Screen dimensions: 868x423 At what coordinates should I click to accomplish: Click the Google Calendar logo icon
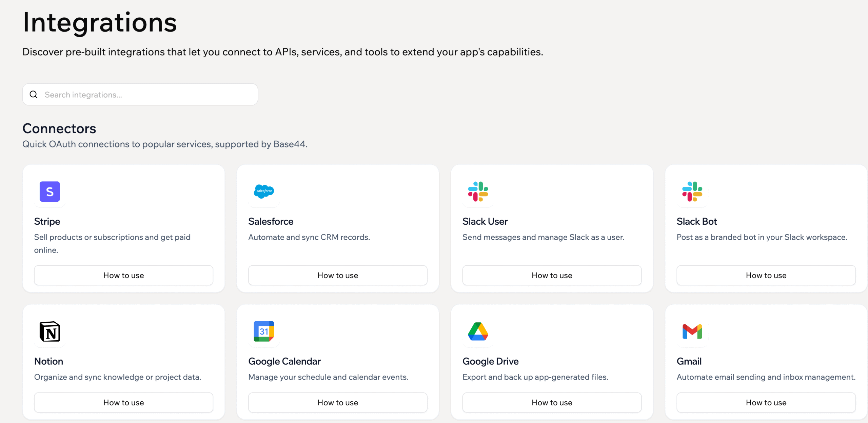point(264,331)
